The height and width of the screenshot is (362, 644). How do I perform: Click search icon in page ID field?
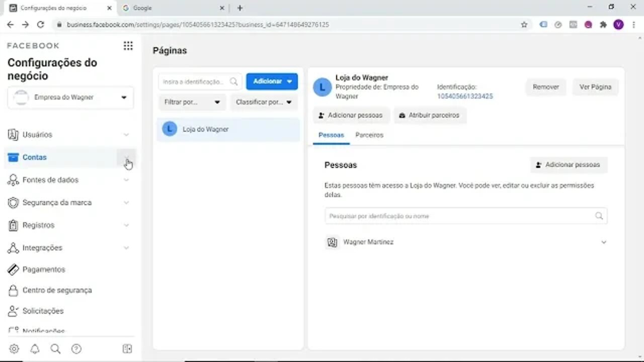click(234, 81)
